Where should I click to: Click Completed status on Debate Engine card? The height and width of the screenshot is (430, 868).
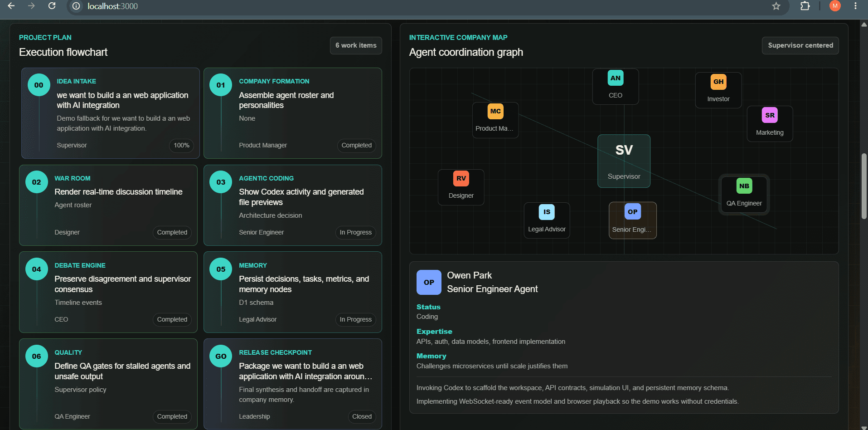point(172,319)
